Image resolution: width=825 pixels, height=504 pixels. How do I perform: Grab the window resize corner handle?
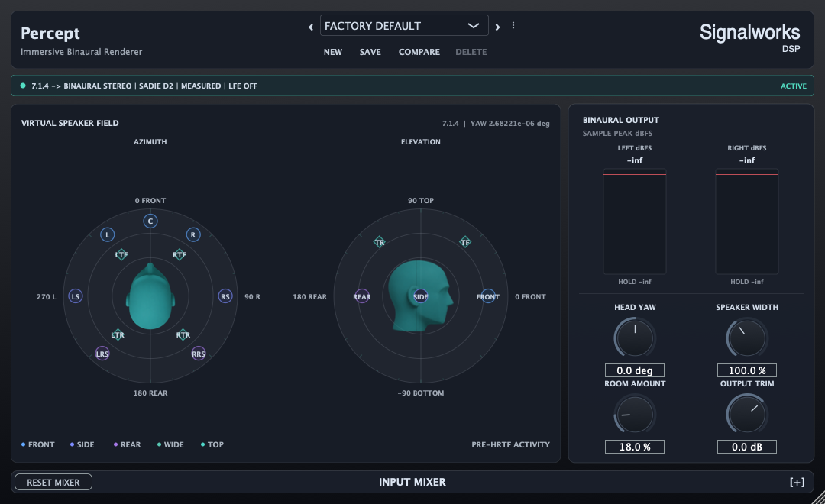click(818, 498)
